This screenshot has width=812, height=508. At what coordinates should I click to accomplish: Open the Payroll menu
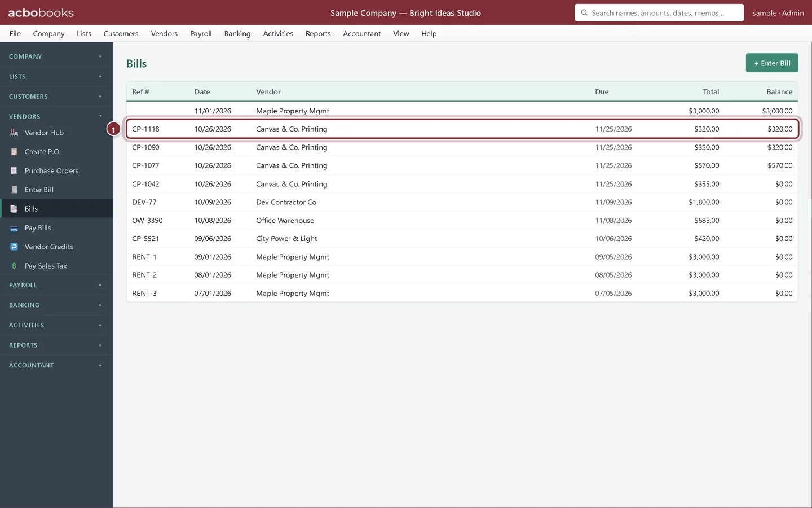(201, 34)
